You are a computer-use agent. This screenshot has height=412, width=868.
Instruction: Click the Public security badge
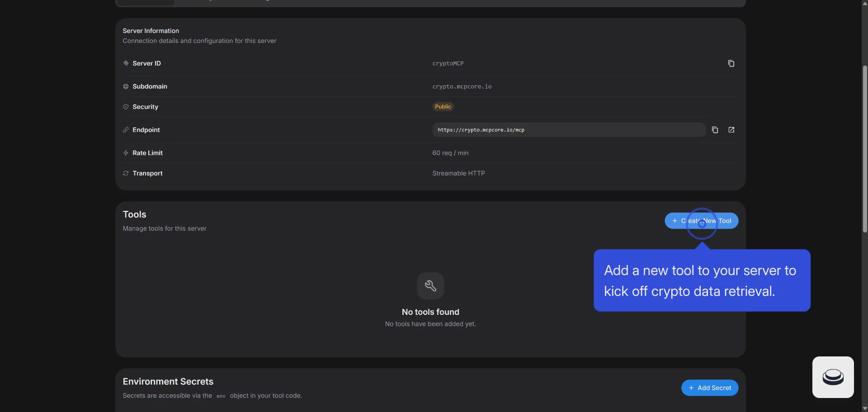(x=443, y=107)
